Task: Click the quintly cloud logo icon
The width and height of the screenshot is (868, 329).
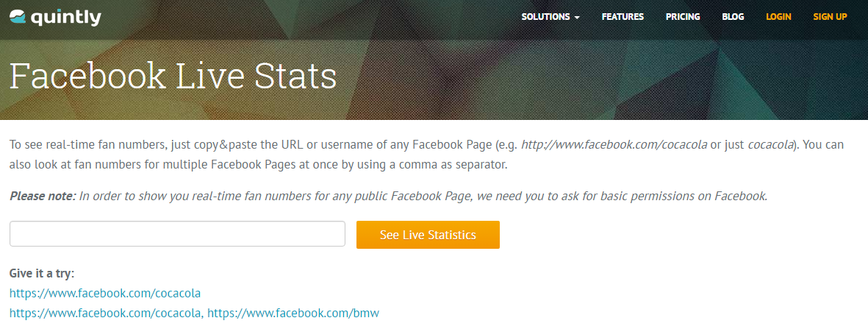Action: tap(18, 17)
